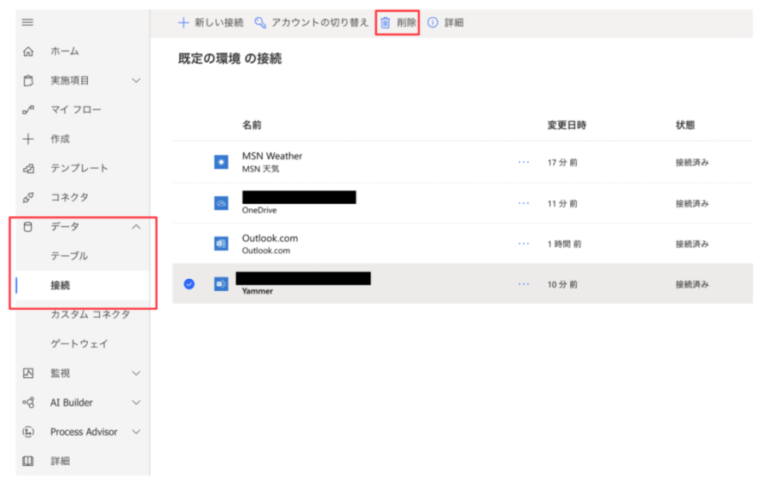
Task: Click the OneDrive connection icon
Action: 221,202
